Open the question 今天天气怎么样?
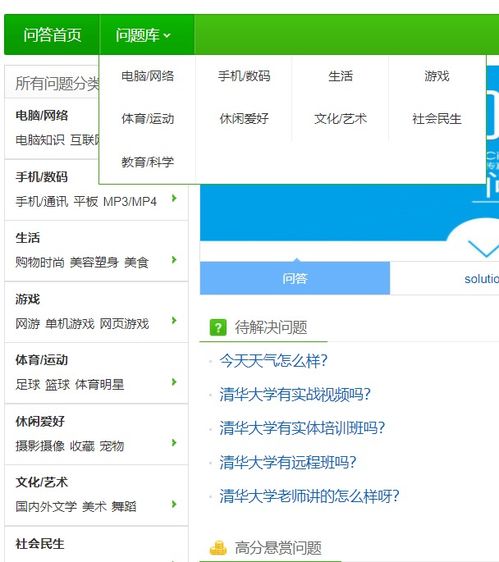499x562 pixels. 274,361
